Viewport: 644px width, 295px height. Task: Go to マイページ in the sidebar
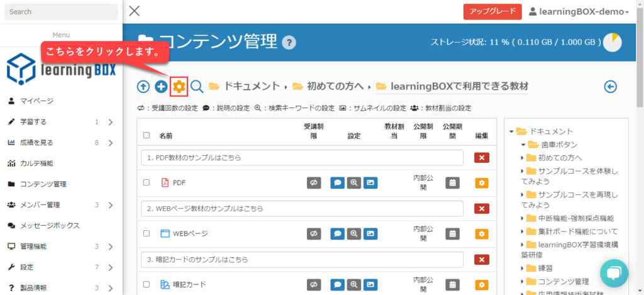(36, 101)
